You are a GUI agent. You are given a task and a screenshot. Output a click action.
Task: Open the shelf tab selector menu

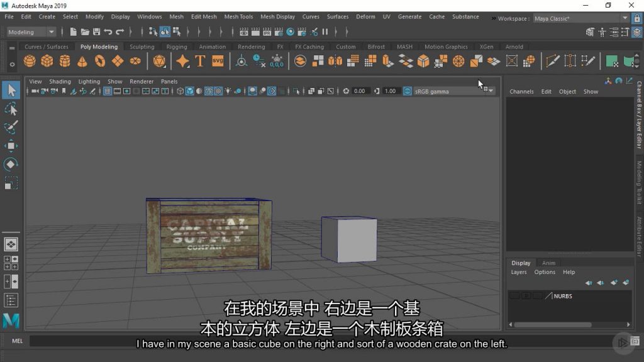tap(12, 48)
